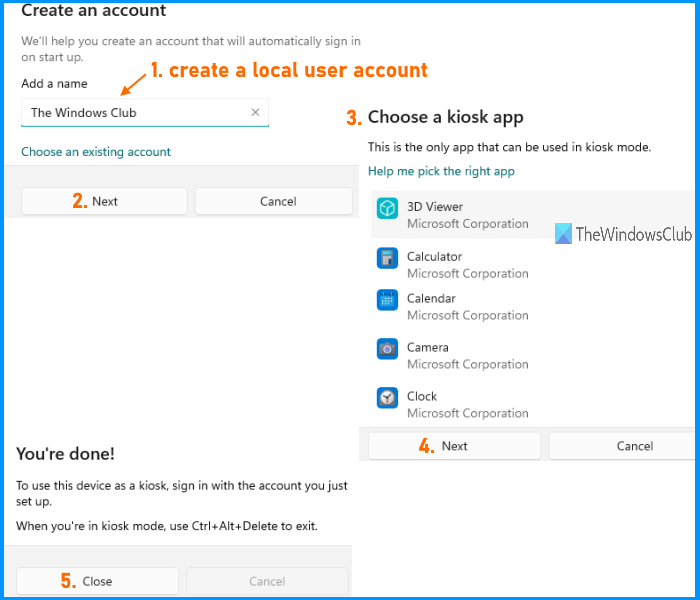Click Microsoft Corporation under 3D Viewer
700x600 pixels.
(468, 224)
